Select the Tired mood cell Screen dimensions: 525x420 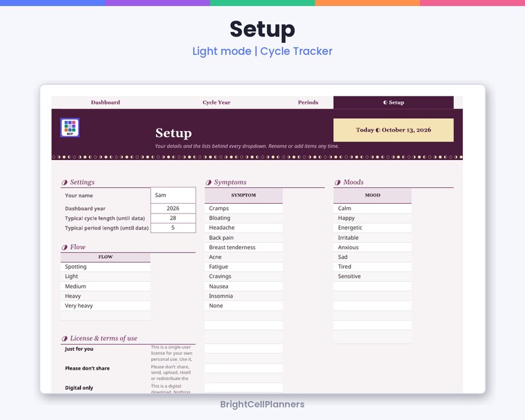click(372, 267)
